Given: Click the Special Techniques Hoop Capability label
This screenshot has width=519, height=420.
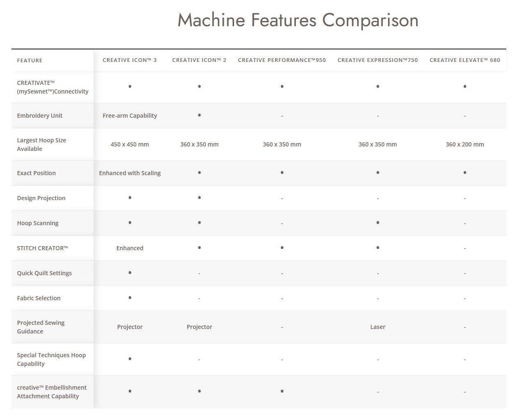Looking at the screenshot, I should pyautogui.click(x=51, y=359).
